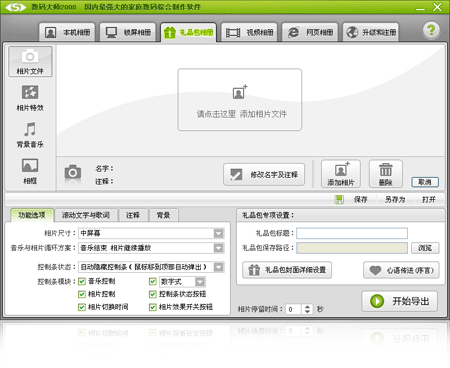Close the 数码大师 window
This screenshot has height=368, width=450.
tap(437, 7)
